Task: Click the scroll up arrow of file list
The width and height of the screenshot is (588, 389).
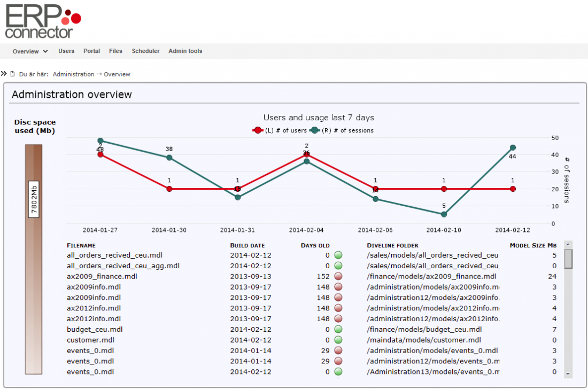Action: (x=568, y=245)
